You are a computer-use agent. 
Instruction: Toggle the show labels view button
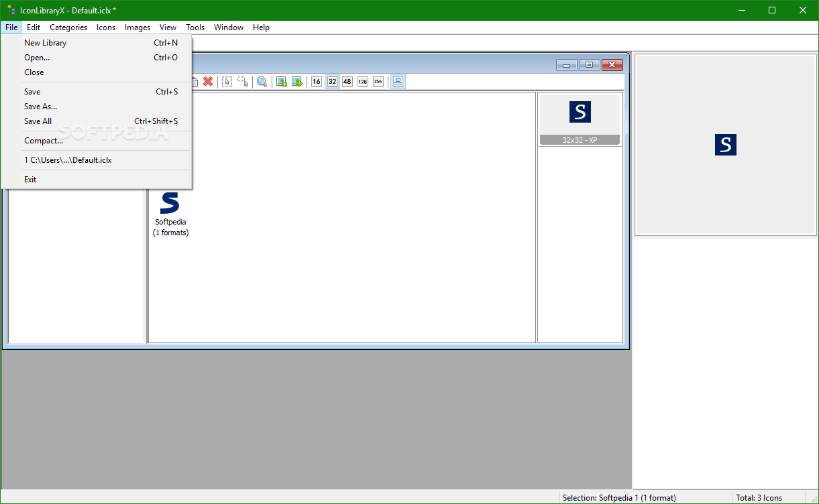click(398, 81)
